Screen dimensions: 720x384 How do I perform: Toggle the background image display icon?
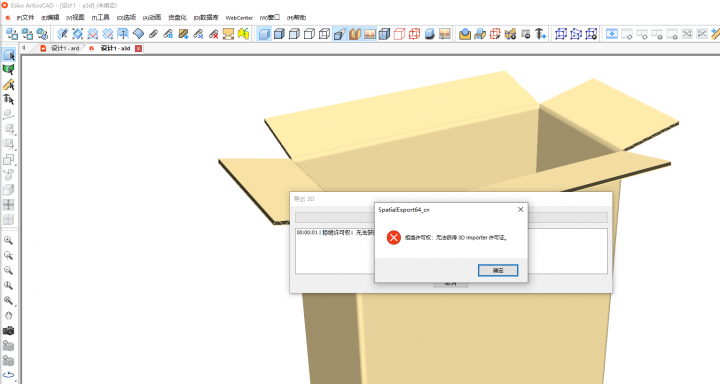(370, 34)
